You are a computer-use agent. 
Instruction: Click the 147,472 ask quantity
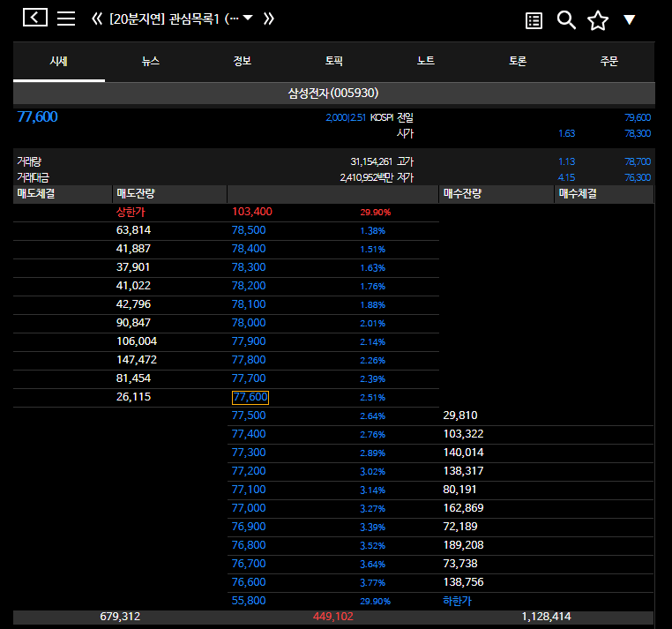point(137,360)
